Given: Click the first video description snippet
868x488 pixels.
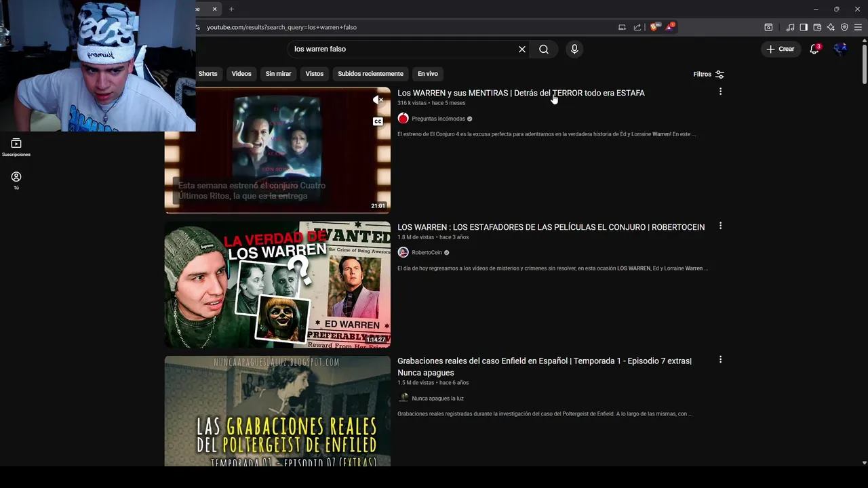Looking at the screenshot, I should coord(547,134).
